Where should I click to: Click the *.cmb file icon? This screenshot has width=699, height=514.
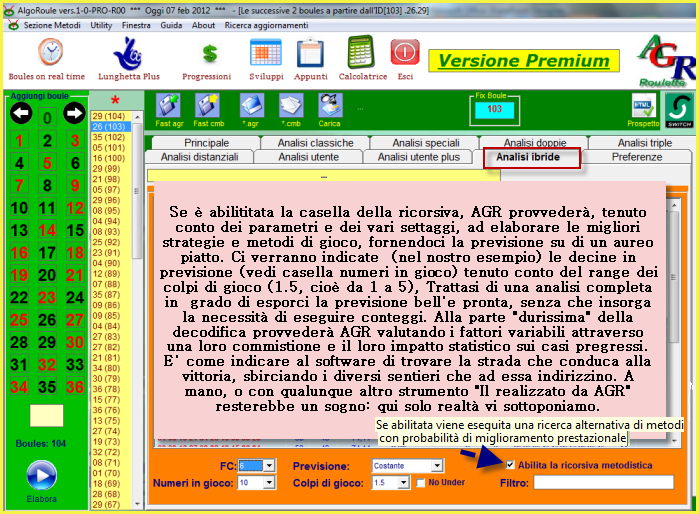[x=291, y=106]
